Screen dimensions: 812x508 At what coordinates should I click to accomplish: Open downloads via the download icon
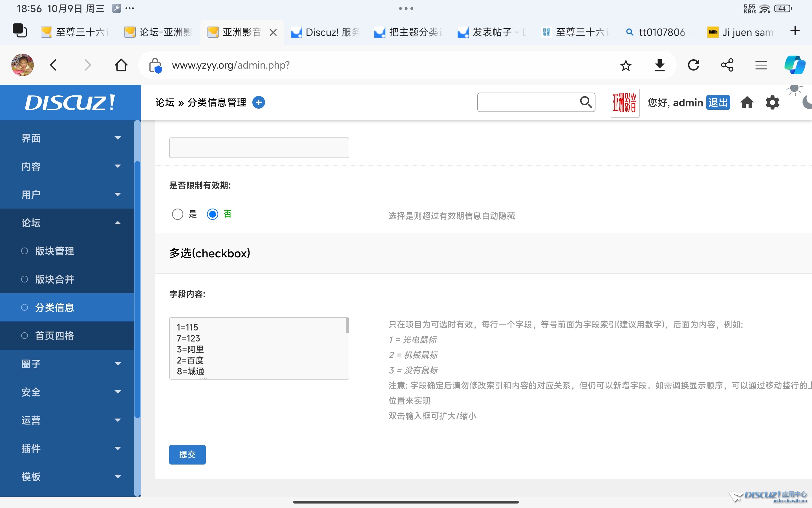pos(660,65)
